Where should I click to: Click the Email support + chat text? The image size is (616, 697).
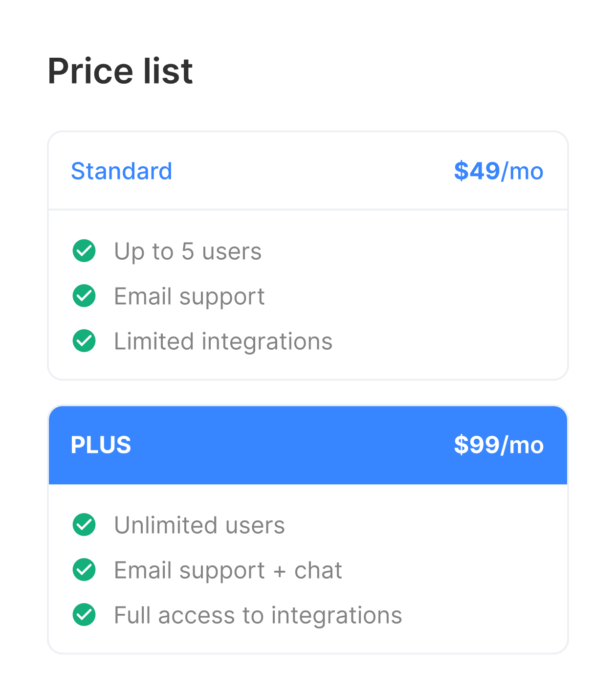[228, 570]
